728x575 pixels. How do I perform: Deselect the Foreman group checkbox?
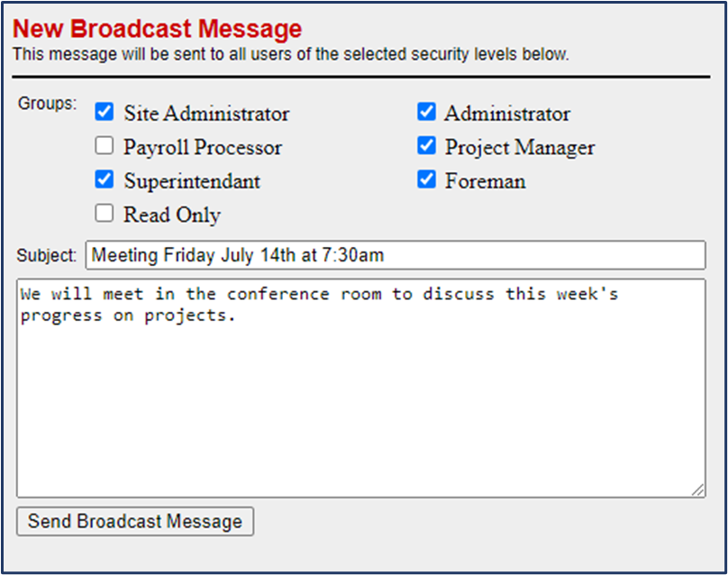pos(425,180)
